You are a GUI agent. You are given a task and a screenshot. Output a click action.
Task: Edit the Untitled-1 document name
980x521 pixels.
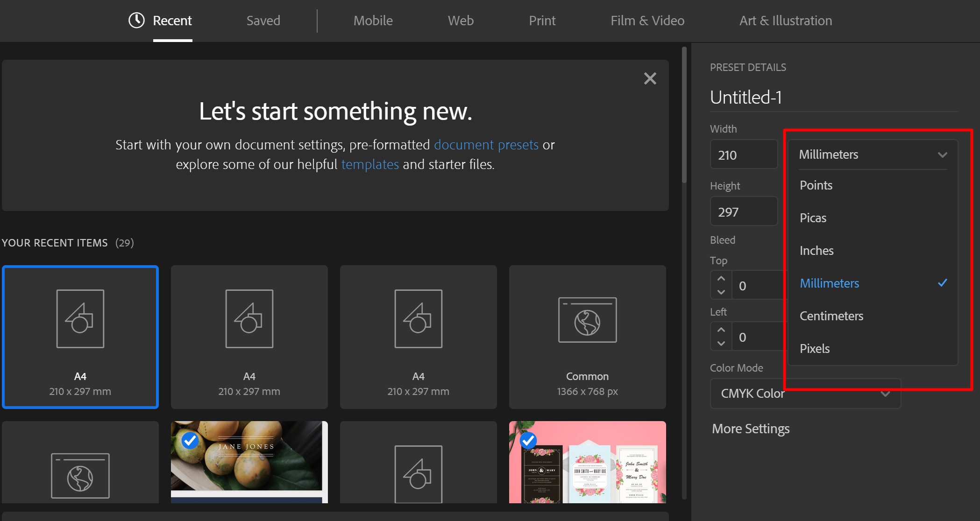pos(834,98)
